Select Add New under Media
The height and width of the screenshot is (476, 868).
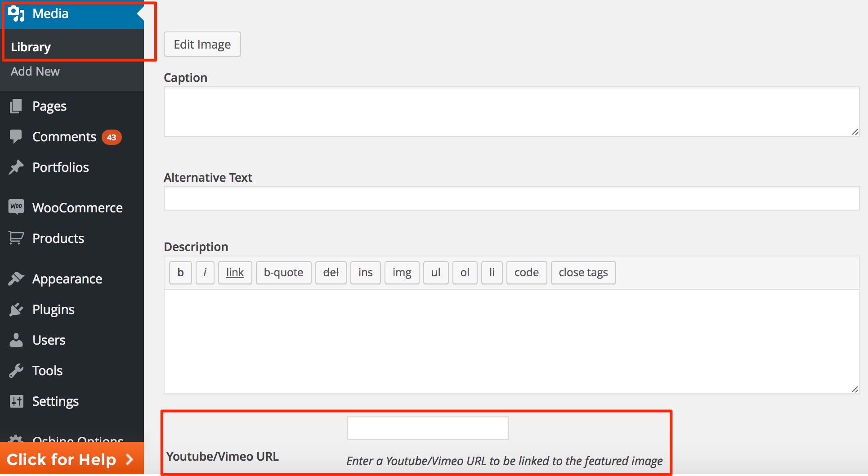tap(35, 72)
